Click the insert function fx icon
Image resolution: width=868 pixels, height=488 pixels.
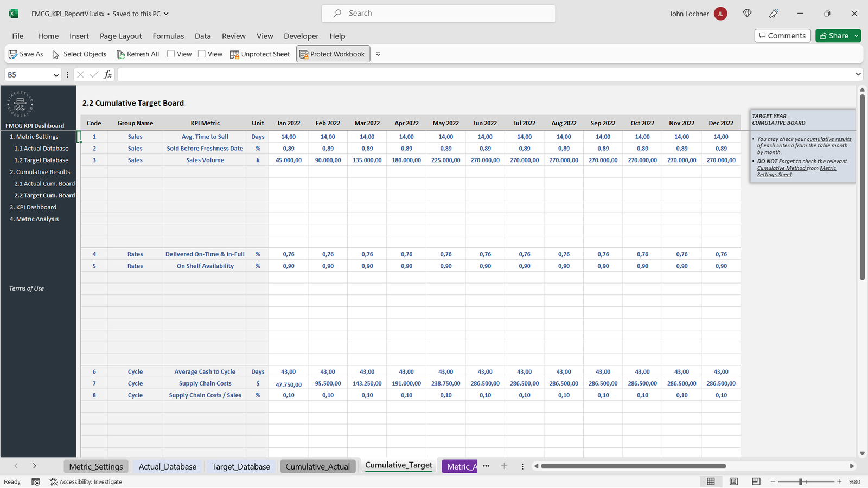point(108,75)
